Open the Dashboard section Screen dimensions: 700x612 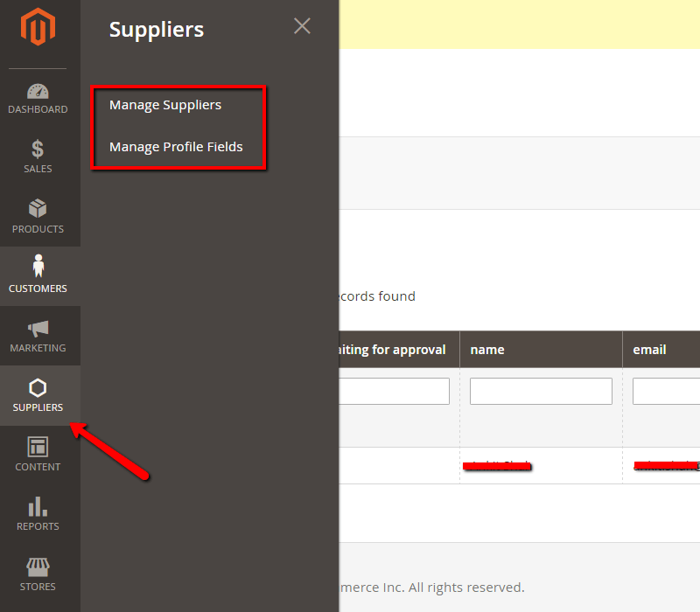click(38, 98)
